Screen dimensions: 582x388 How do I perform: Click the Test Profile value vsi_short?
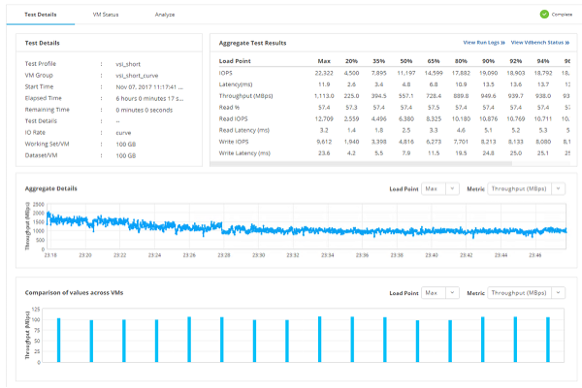click(128, 64)
